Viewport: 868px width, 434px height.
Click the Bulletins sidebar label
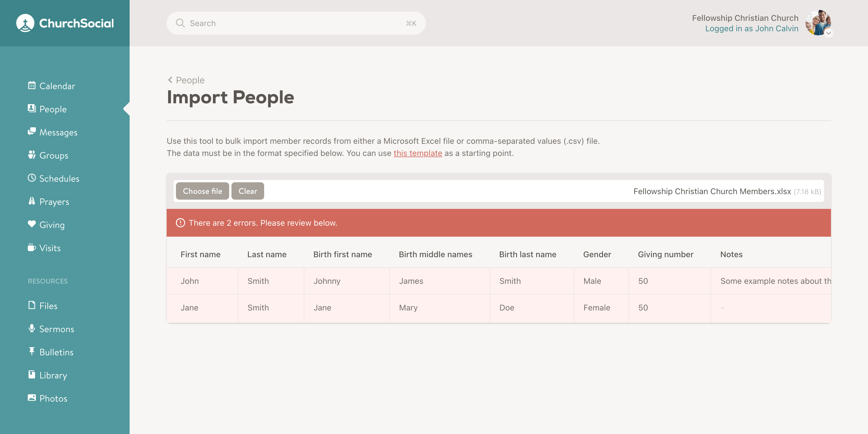coord(56,352)
